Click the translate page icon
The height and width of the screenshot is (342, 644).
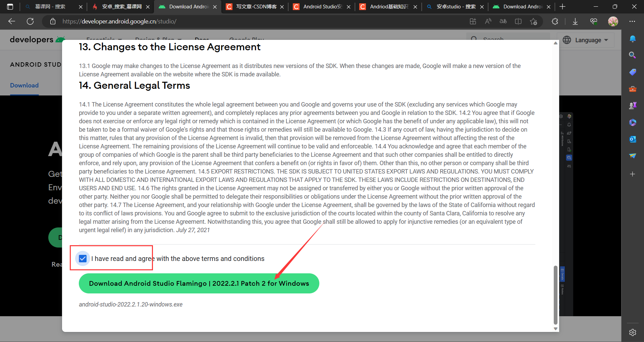[503, 21]
